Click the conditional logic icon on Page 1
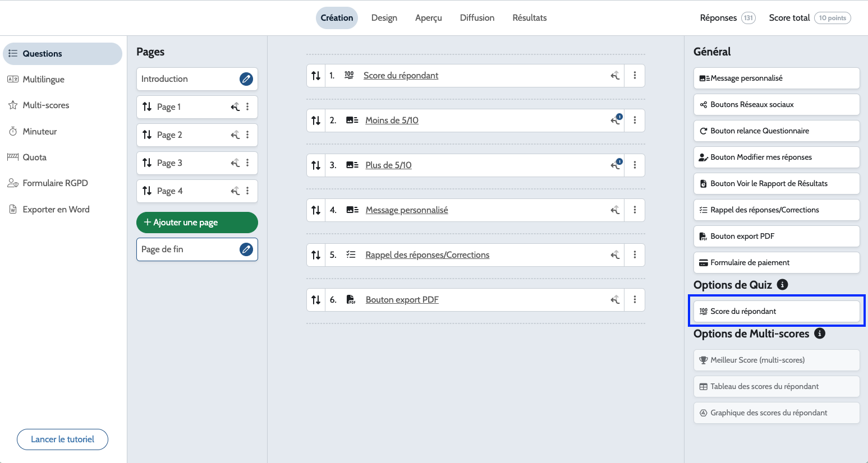The width and height of the screenshot is (868, 463). (x=235, y=107)
